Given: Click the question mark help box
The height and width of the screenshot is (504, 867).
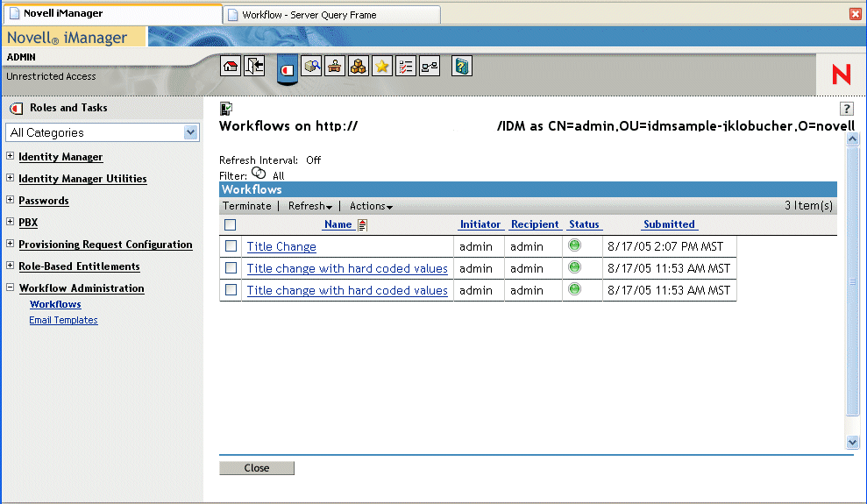Looking at the screenshot, I should (x=847, y=109).
